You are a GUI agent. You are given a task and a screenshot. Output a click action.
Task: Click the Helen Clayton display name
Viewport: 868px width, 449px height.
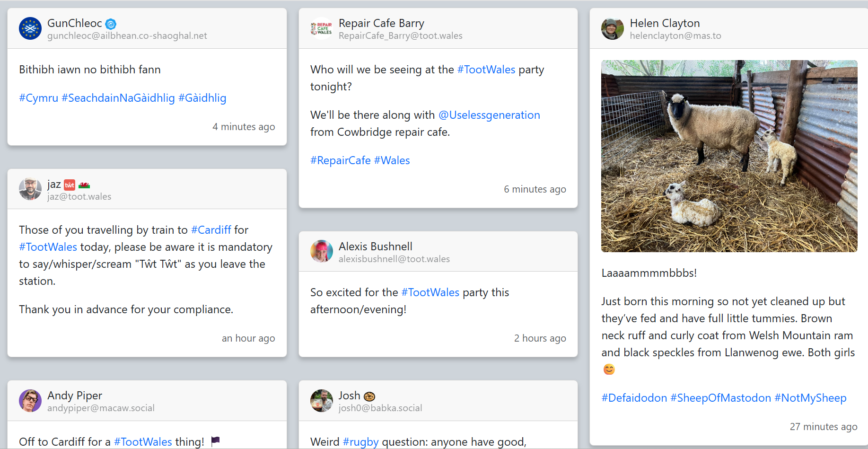(665, 23)
